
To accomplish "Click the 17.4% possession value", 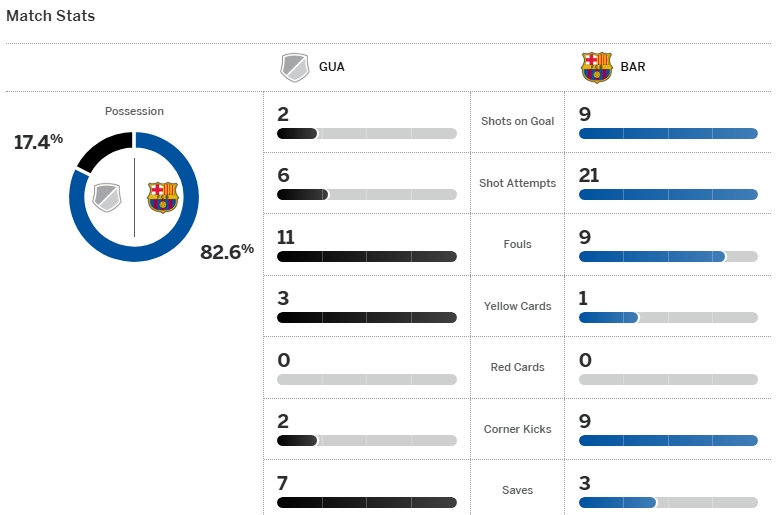I will tap(38, 142).
